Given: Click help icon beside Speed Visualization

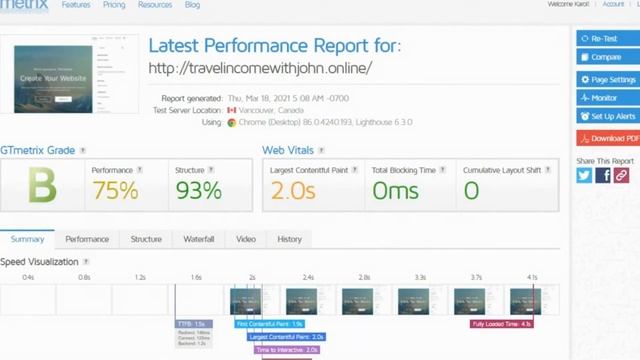Looking at the screenshot, I should (x=86, y=262).
